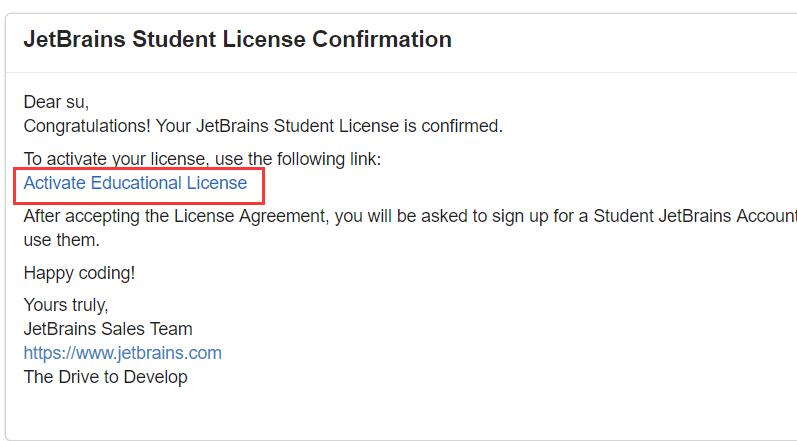The width and height of the screenshot is (797, 441).
Task: Click the word "Dear" in the greeting
Action: [x=42, y=101]
